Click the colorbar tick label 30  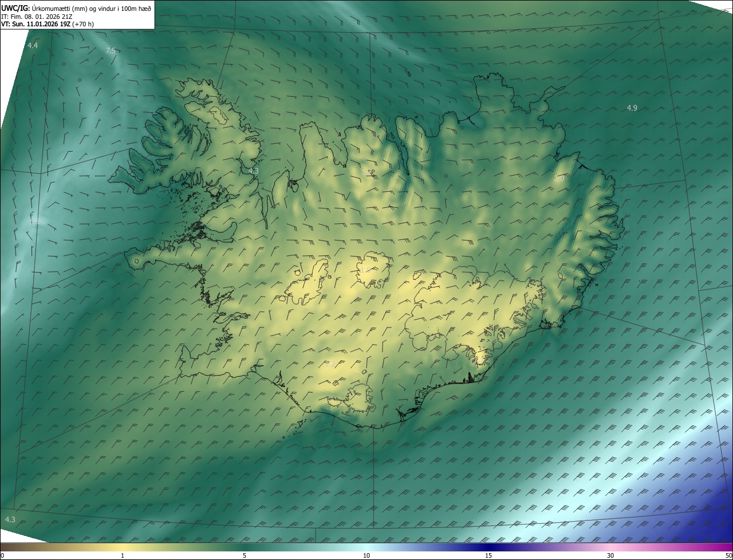click(x=610, y=555)
